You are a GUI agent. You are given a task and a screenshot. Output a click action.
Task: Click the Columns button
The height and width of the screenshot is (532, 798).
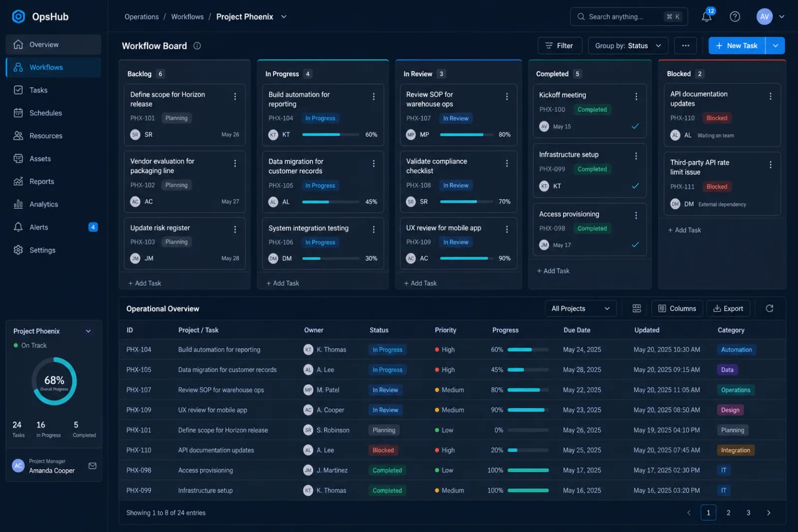[677, 309]
